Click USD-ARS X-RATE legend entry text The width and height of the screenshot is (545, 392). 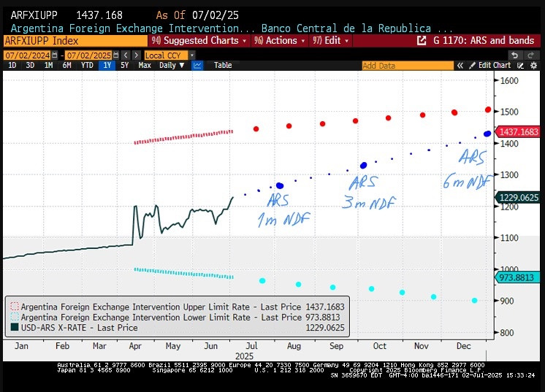coord(79,328)
